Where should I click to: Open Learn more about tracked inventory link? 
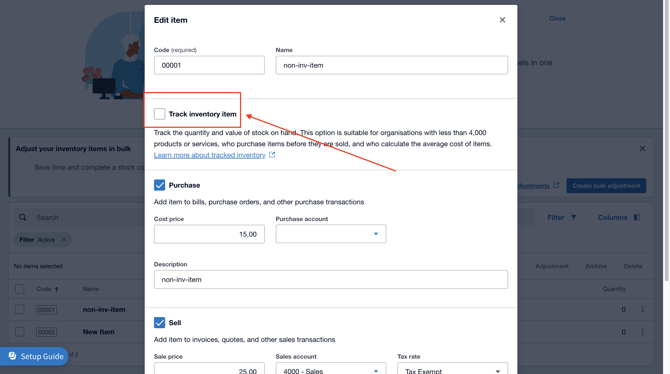[x=210, y=155]
